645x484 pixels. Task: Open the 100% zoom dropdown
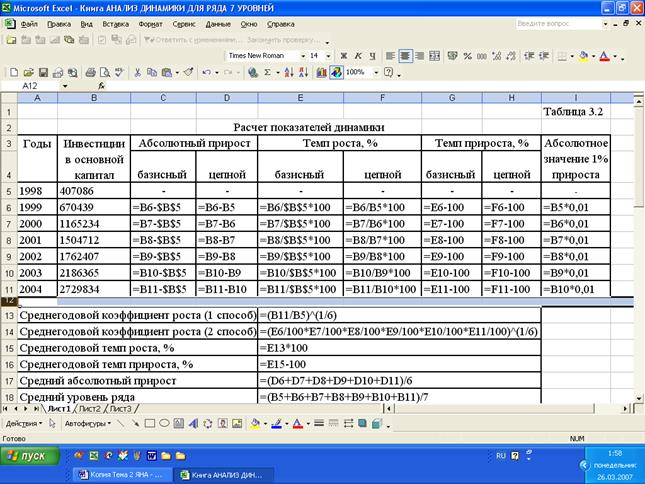[376, 73]
